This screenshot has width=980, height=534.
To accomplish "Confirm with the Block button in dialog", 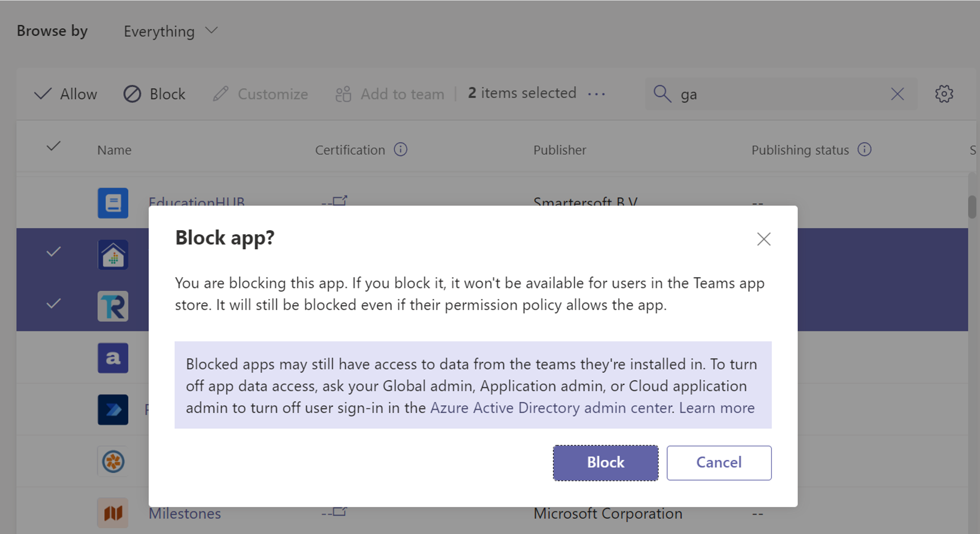I will (605, 462).
